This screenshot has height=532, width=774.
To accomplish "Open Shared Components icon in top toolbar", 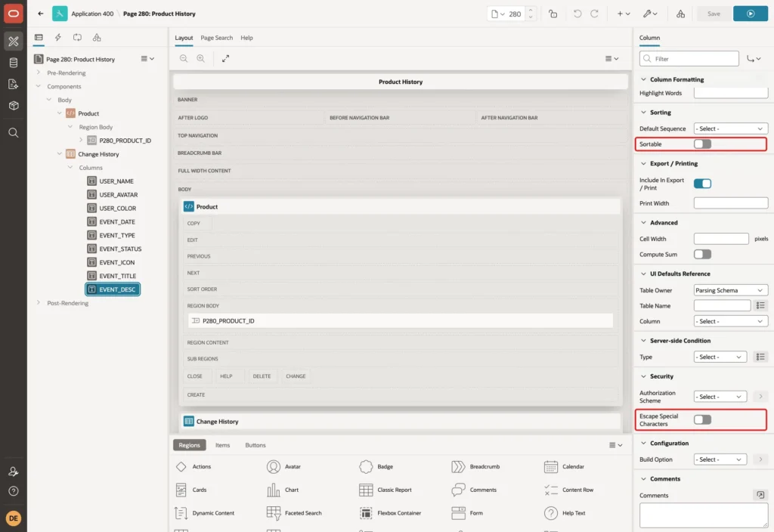I will click(680, 14).
